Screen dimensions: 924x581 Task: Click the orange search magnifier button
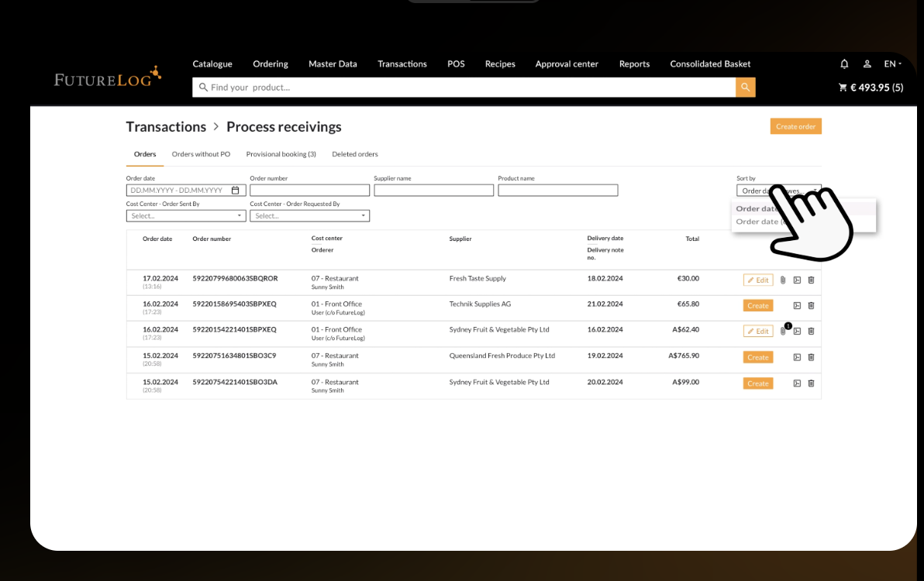tap(745, 88)
